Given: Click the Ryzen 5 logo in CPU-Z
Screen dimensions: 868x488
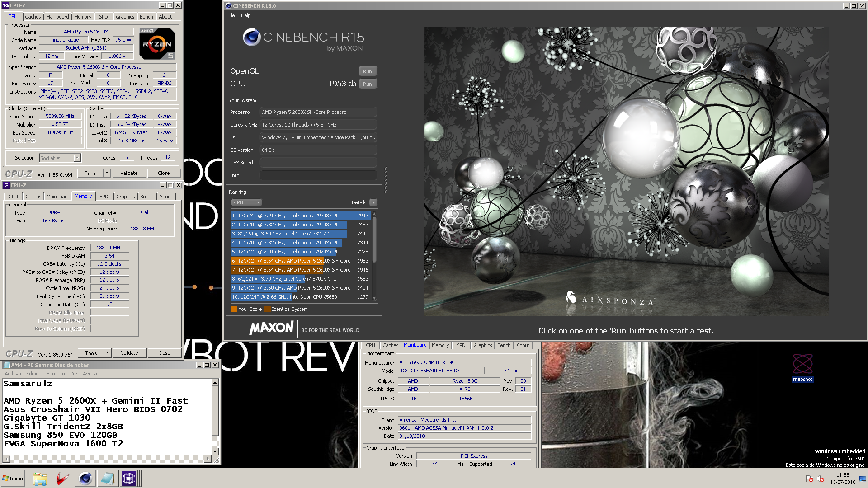Looking at the screenshot, I should point(157,44).
